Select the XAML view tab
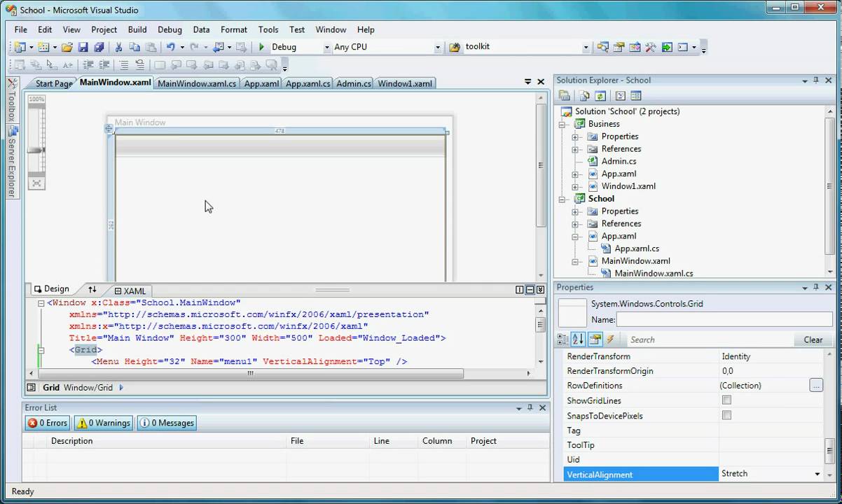Screen dimensions: 842x504 pyautogui.click(x=130, y=291)
